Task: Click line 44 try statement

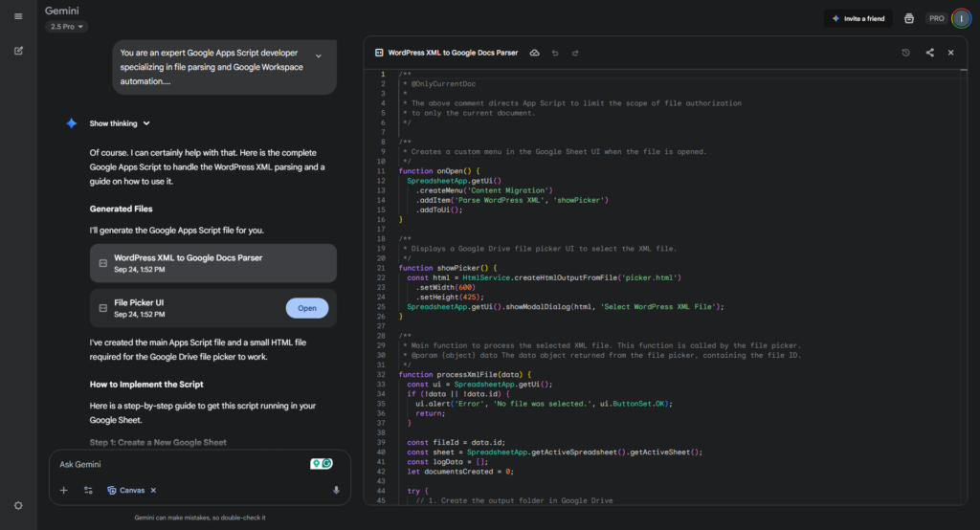Action: (x=417, y=491)
